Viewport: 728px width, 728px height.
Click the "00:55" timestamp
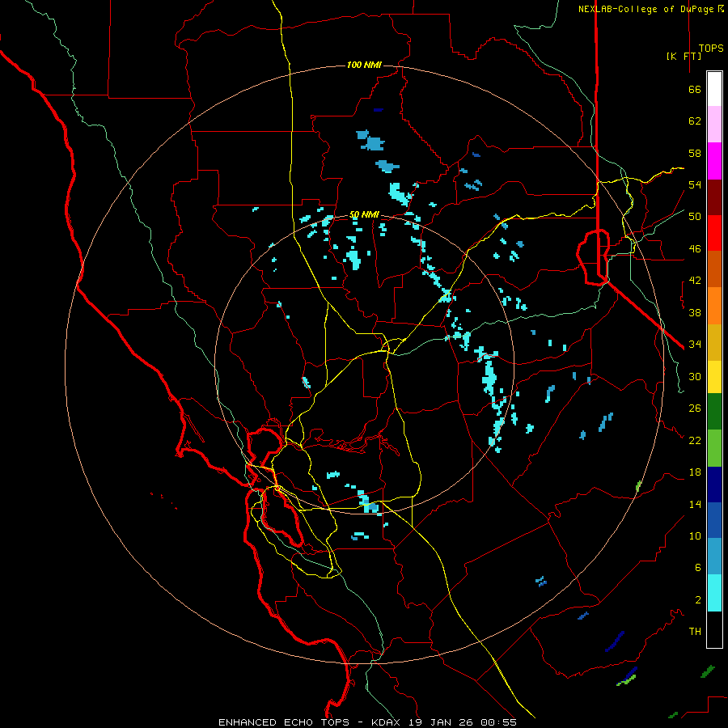498,722
